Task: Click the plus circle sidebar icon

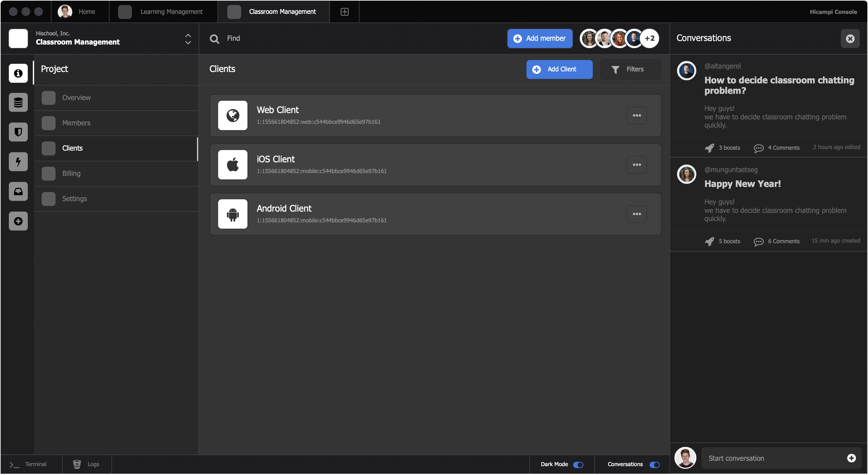Action: click(x=18, y=221)
